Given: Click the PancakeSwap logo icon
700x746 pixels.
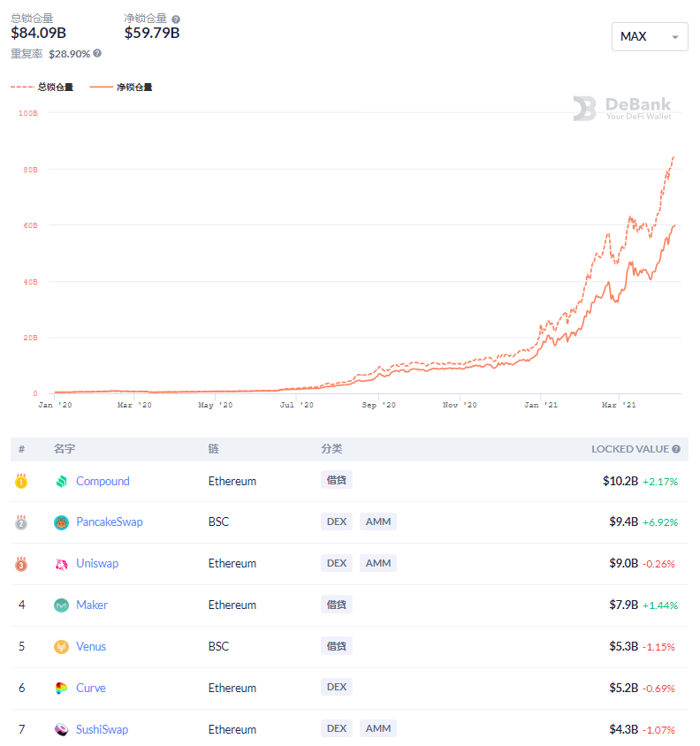Looking at the screenshot, I should coord(61,523).
